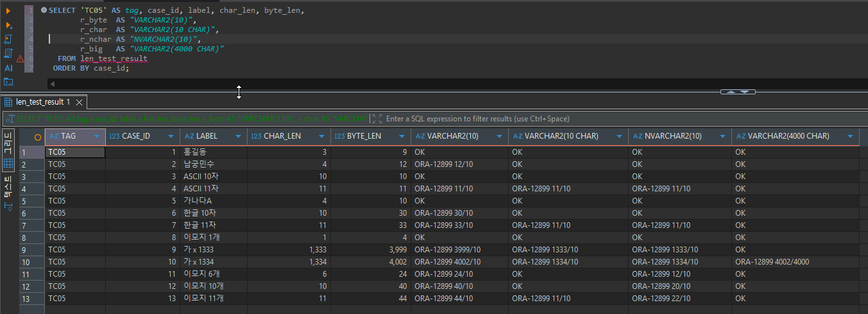Viewport: 868px width, 314px height.
Task: Open the AI assistant in SQL editor toolbar
Action: click(9, 67)
